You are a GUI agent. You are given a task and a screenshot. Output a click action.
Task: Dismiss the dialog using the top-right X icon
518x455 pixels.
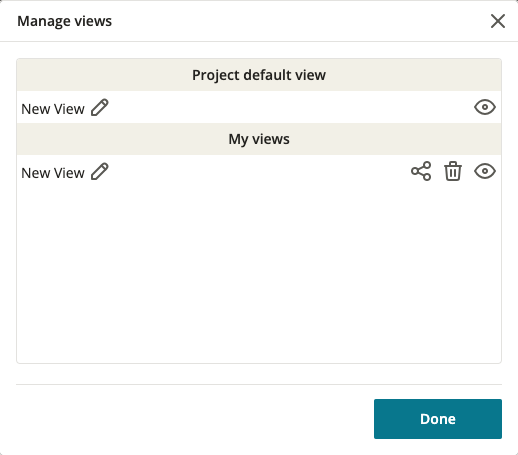(498, 21)
